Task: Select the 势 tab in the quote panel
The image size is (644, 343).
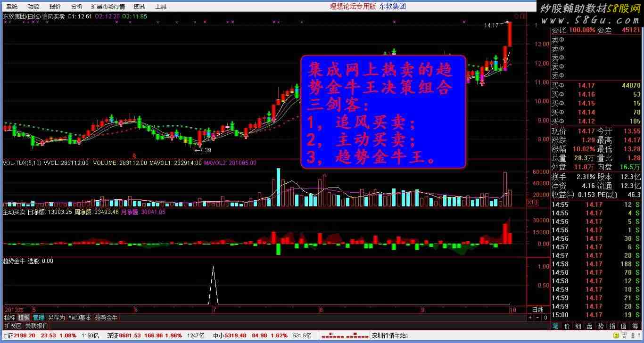Action: (601, 326)
